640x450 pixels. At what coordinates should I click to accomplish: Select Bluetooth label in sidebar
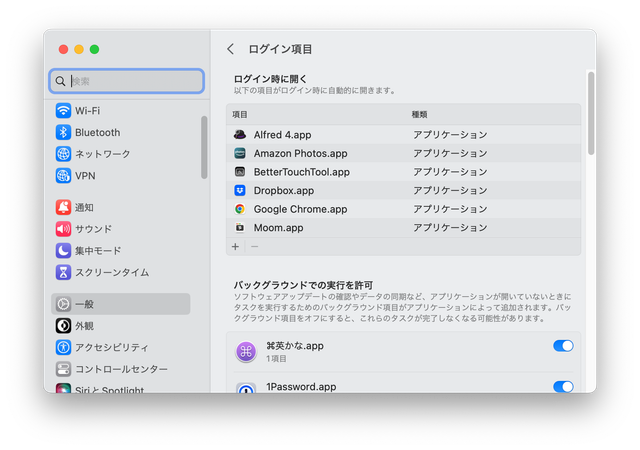[98, 132]
